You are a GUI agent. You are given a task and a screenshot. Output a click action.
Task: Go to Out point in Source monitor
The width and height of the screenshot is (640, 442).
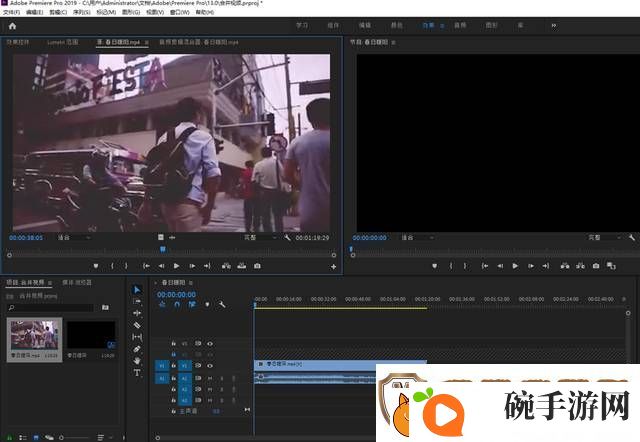[207, 266]
